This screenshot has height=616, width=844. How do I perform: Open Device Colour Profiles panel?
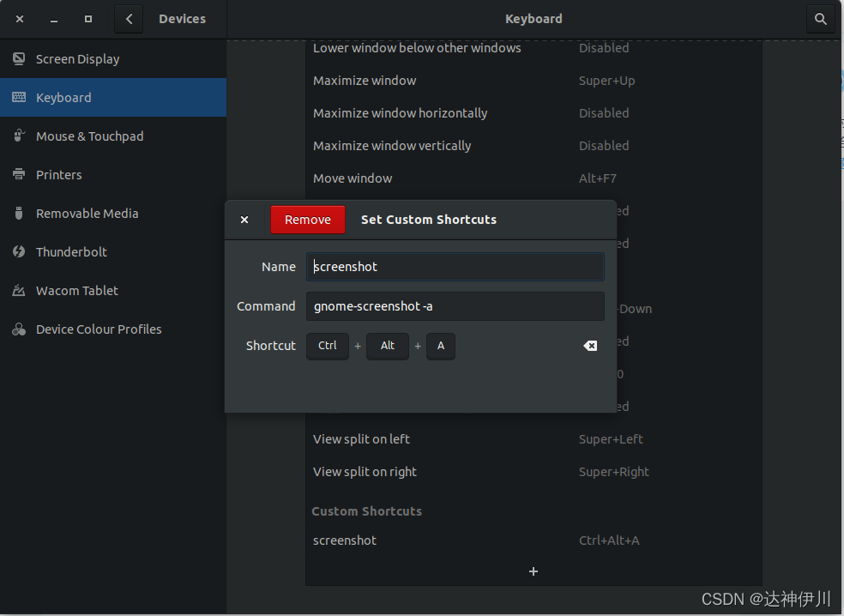pyautogui.click(x=113, y=329)
